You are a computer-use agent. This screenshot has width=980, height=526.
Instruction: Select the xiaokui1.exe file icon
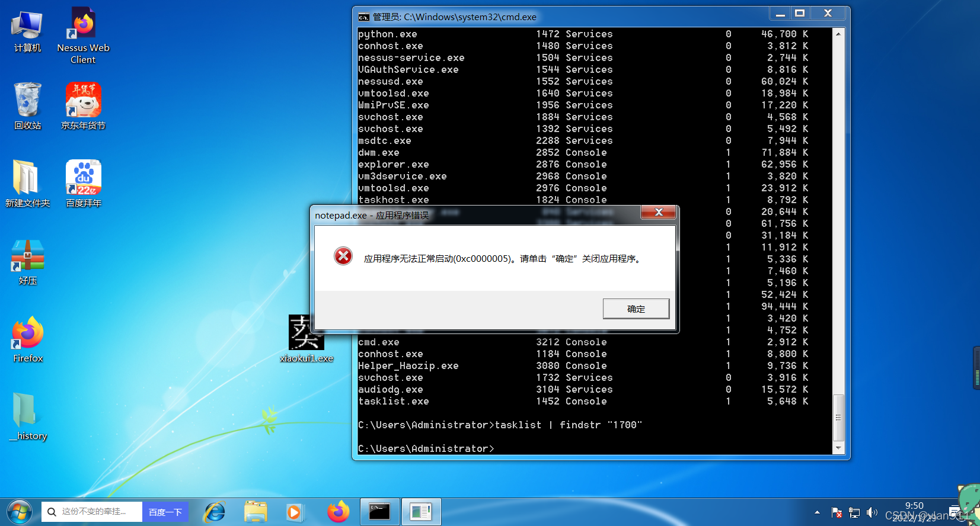pyautogui.click(x=307, y=339)
